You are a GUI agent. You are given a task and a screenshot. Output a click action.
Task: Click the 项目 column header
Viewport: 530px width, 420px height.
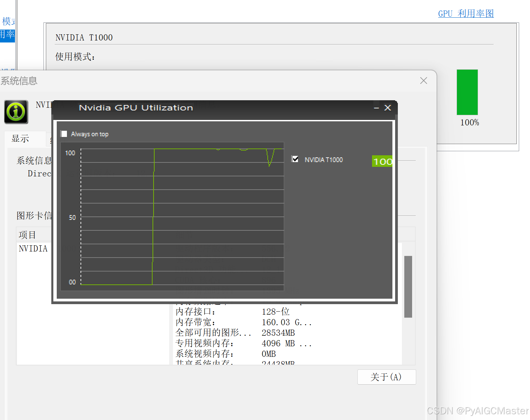tap(34, 235)
